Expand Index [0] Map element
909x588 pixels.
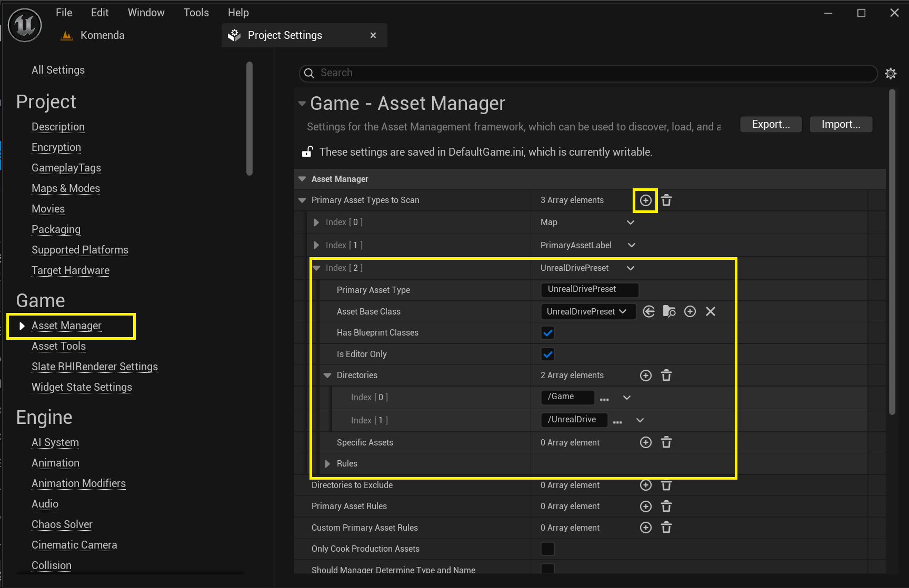316,222
